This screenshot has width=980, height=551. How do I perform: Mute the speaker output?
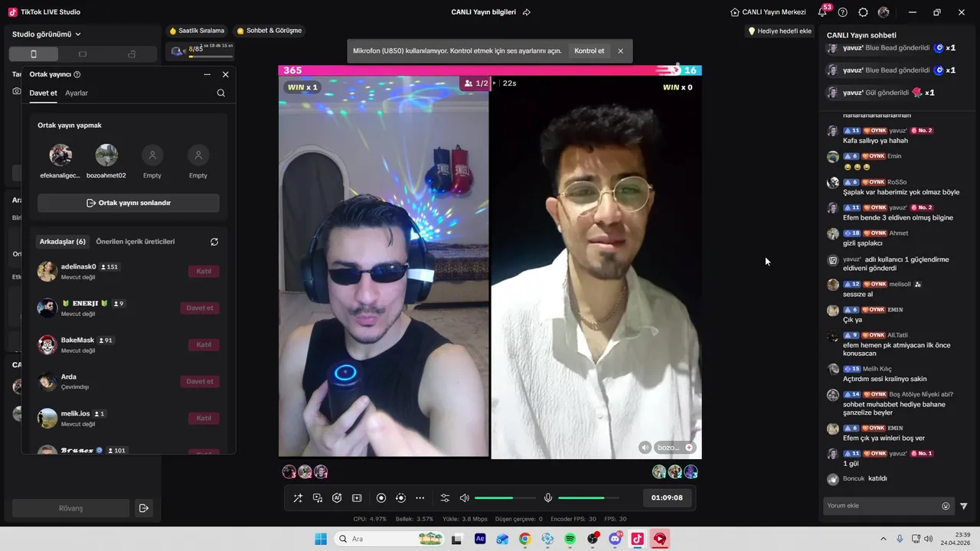point(464,497)
